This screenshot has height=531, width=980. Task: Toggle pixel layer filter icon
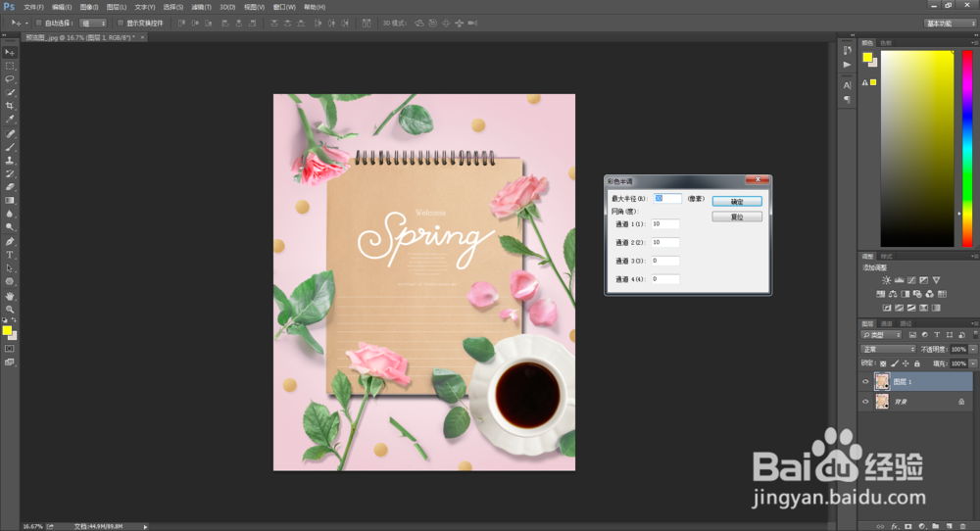pos(913,335)
